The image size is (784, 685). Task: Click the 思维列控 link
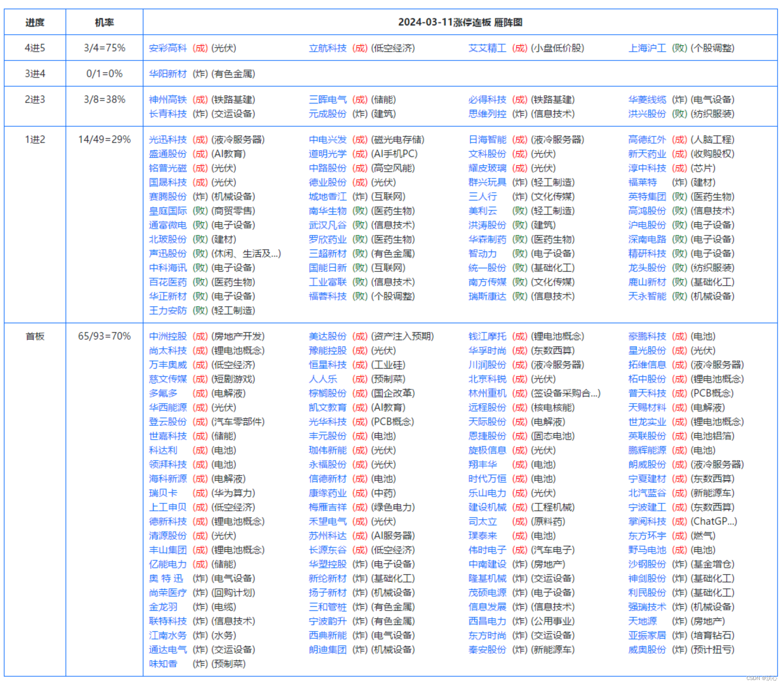(x=487, y=113)
